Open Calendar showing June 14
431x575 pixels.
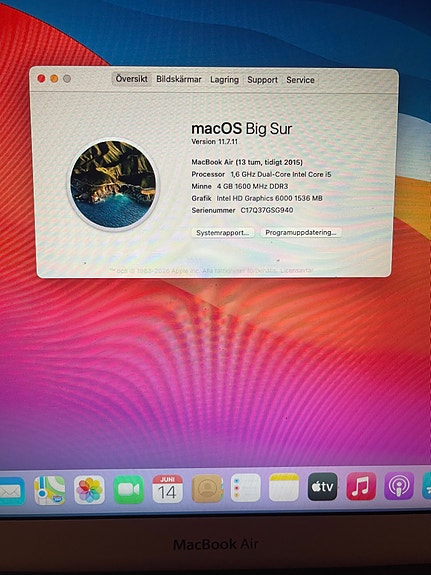coord(168,489)
